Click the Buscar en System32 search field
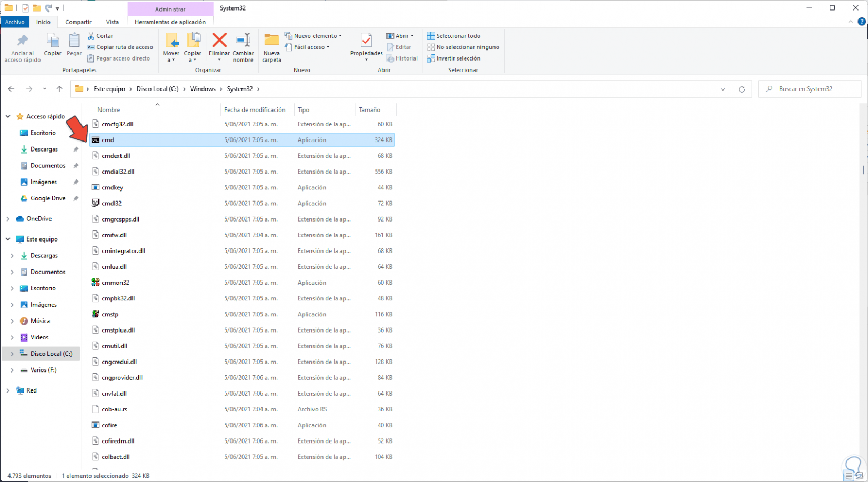The width and height of the screenshot is (868, 482). (x=810, y=89)
